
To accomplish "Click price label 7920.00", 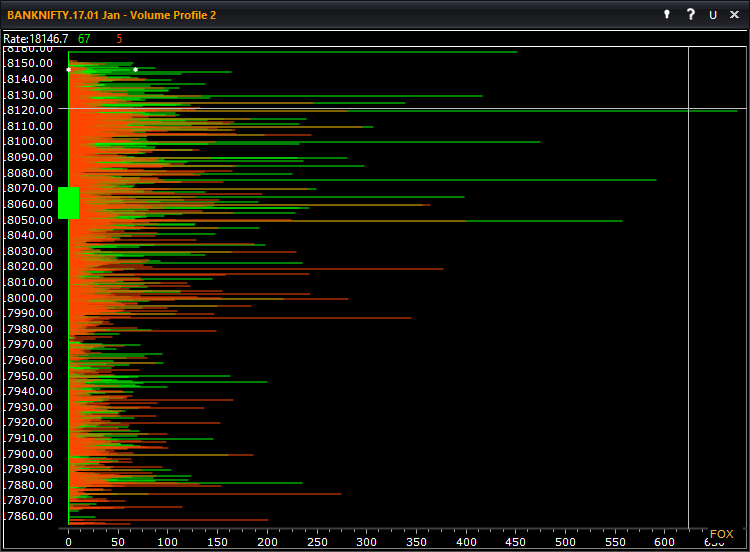I will (29, 422).
